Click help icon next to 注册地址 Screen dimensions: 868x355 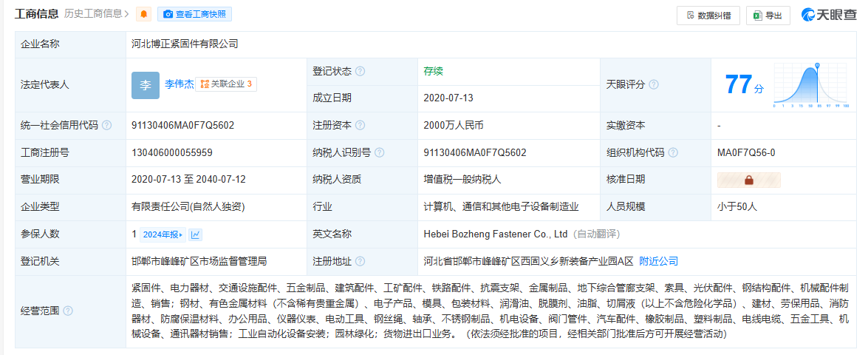pos(360,261)
